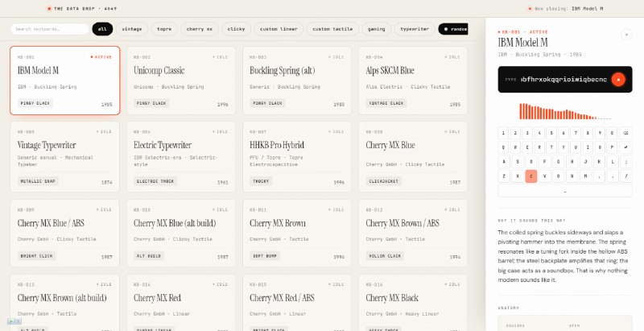This screenshot has width=644, height=331.
Task: Tap the V key on virtual keyboard
Action: pyautogui.click(x=545, y=176)
